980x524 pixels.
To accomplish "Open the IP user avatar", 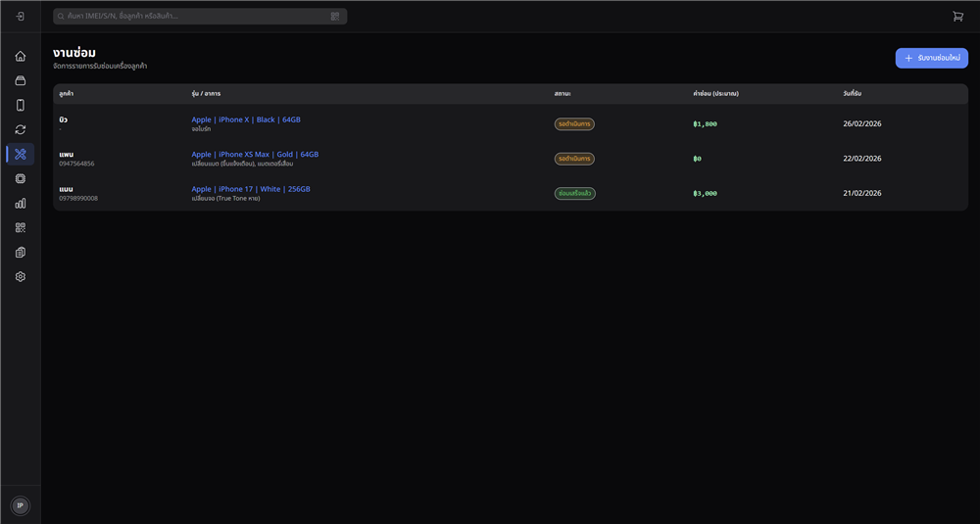I will 20,505.
